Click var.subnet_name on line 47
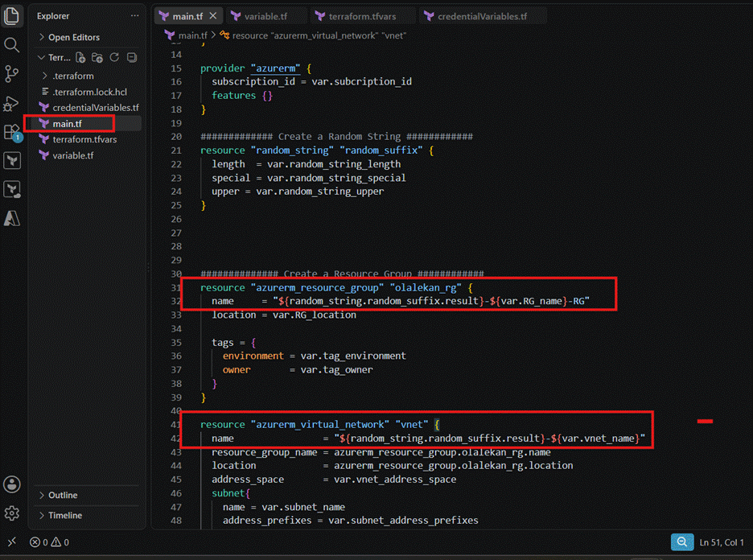This screenshot has width=753, height=560. (303, 507)
